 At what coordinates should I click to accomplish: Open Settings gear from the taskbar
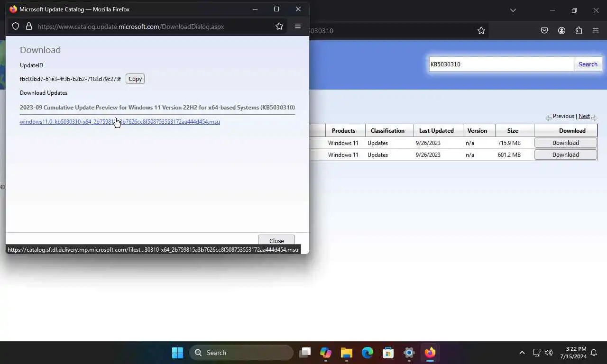[x=409, y=353]
